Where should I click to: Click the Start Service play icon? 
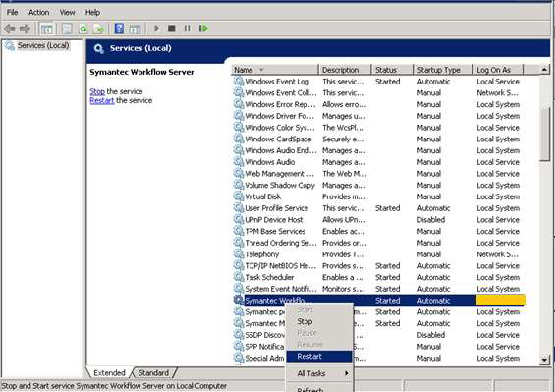157,28
